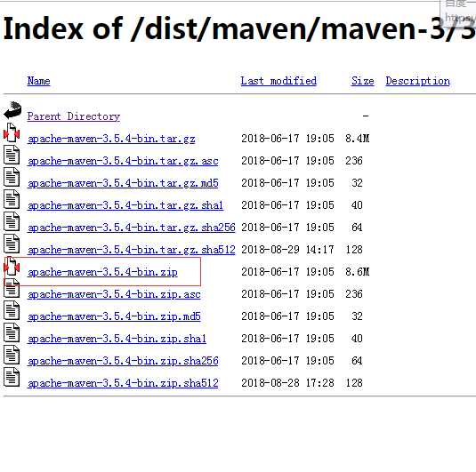Click the file icon beside bin.zip.md5
The image size is (476, 472).
(x=12, y=310)
